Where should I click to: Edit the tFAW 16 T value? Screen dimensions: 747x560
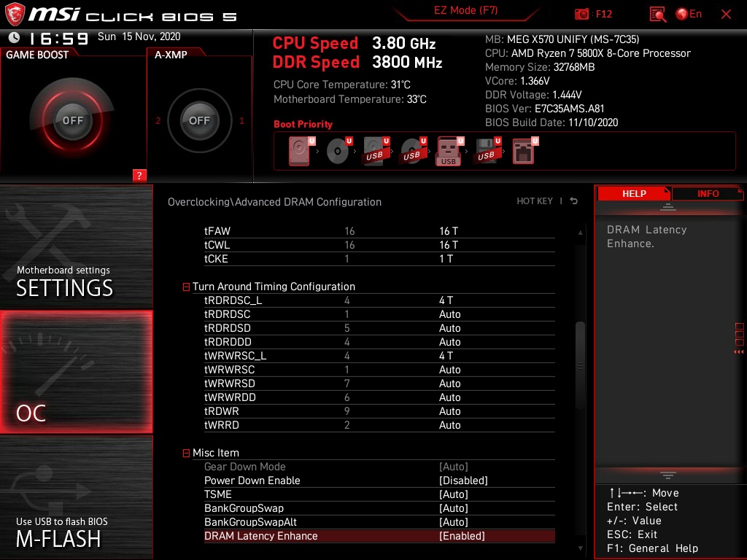point(449,231)
